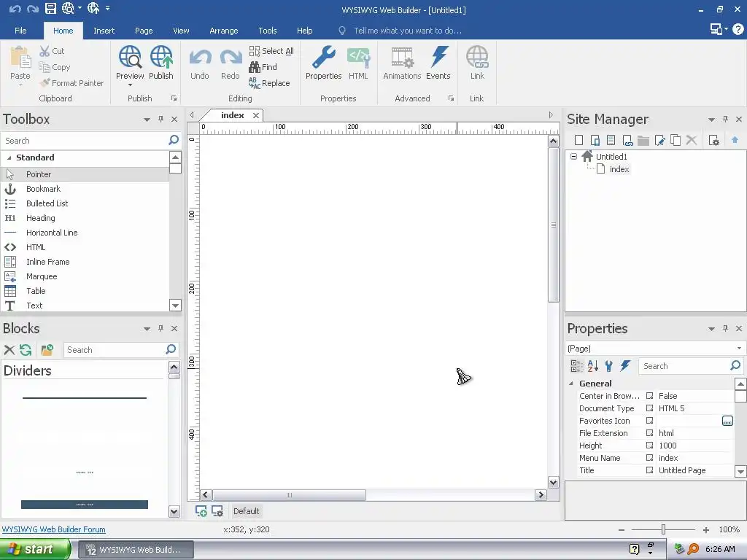Toggle the Menu Name property marker

(x=649, y=458)
